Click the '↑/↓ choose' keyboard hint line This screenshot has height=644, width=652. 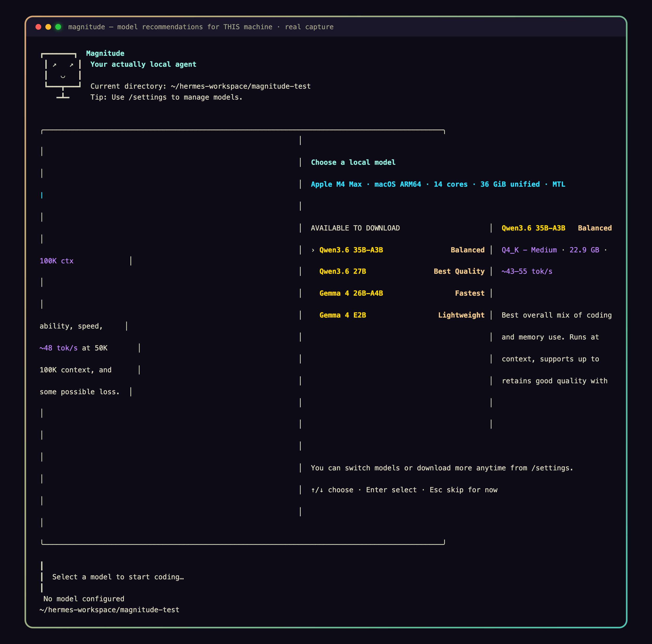coord(404,490)
